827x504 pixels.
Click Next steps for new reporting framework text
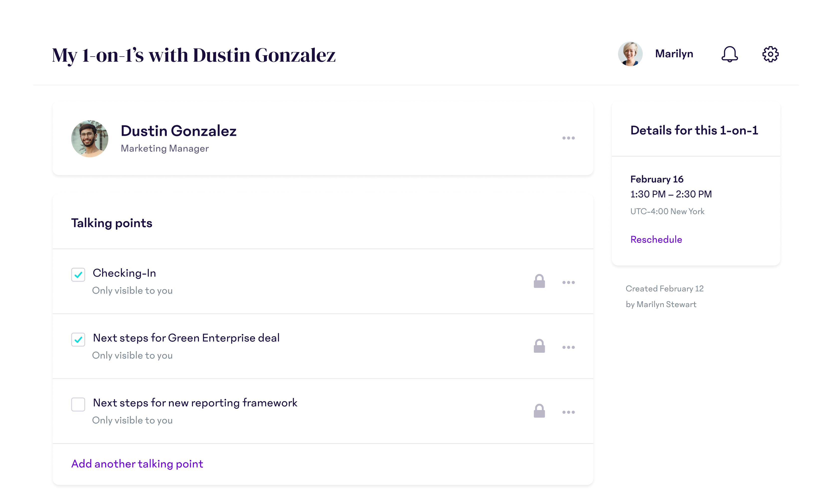point(195,402)
